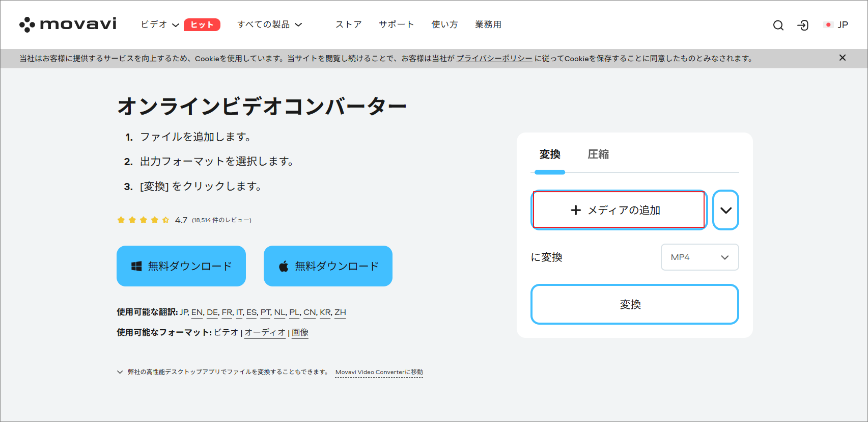Open the PT translation link
The height and width of the screenshot is (422, 868).
coord(265,312)
